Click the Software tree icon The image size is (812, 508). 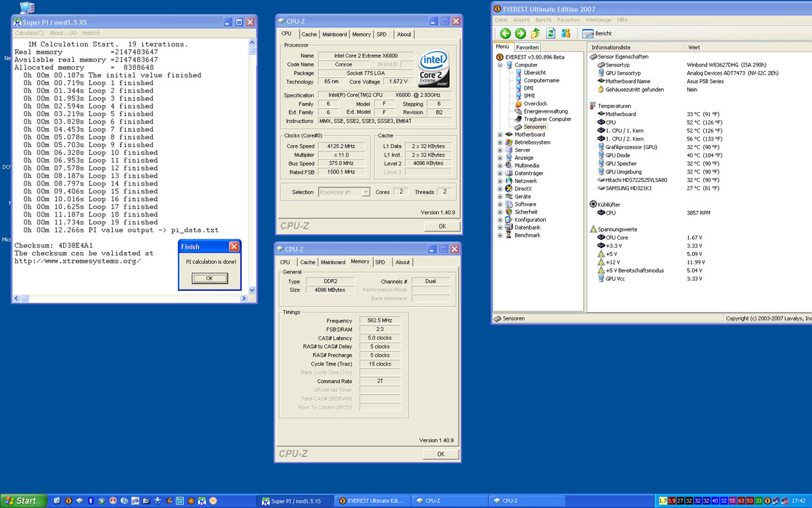pyautogui.click(x=508, y=204)
